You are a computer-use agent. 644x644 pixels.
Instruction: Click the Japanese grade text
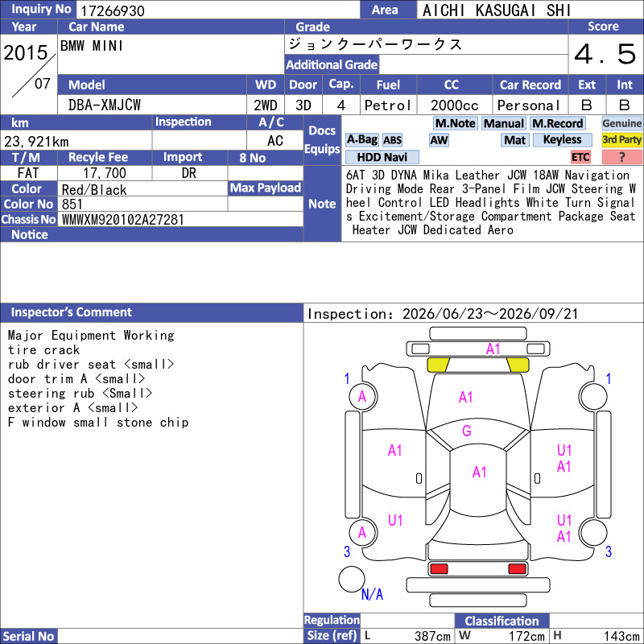(x=375, y=44)
